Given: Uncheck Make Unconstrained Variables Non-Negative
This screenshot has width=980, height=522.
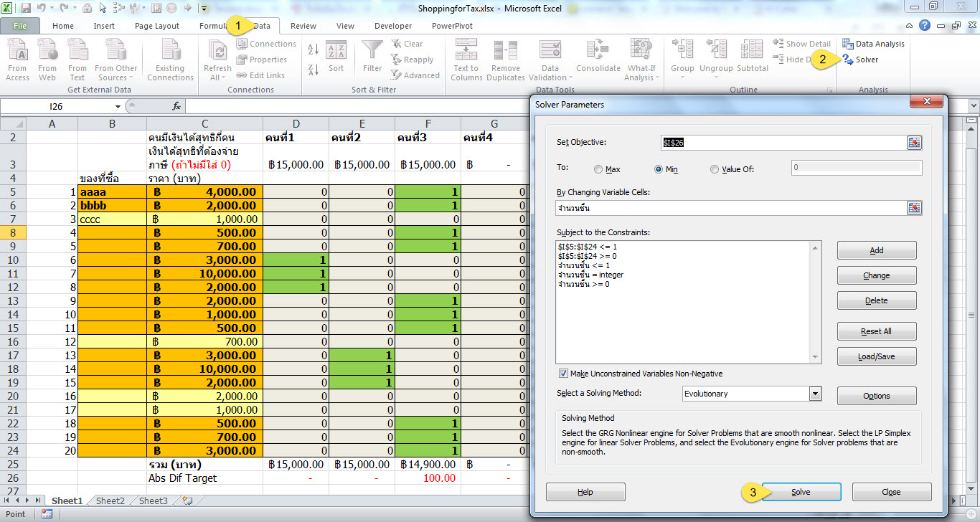Looking at the screenshot, I should coord(564,374).
